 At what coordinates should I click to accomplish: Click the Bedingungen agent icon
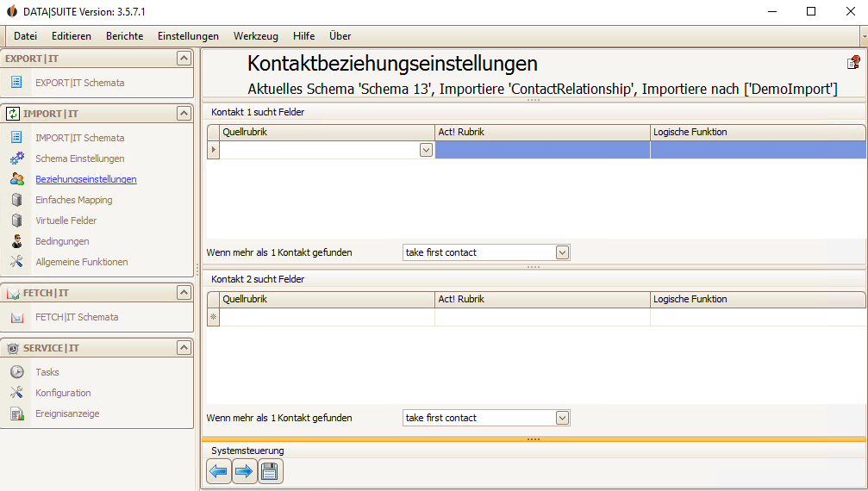[17, 241]
